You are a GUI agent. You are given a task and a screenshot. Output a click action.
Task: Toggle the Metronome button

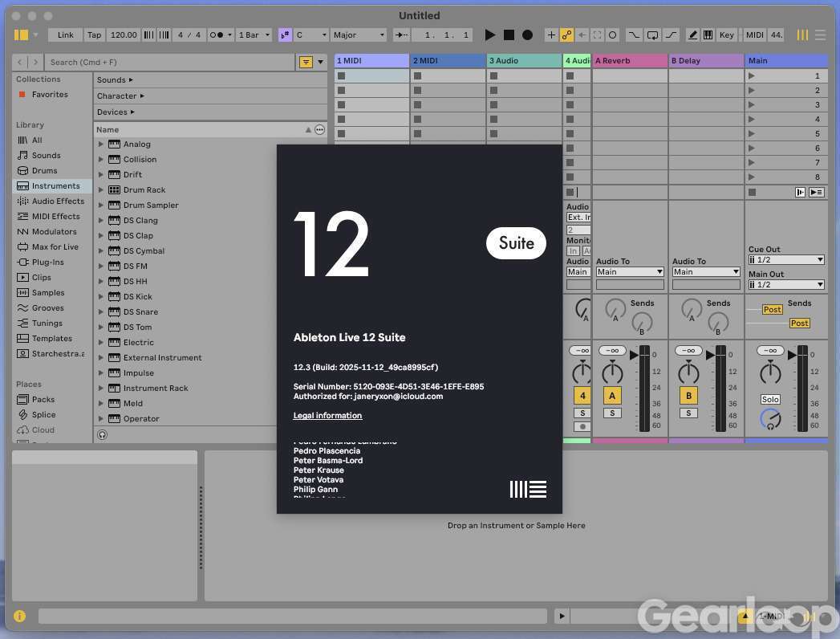pyautogui.click(x=217, y=35)
